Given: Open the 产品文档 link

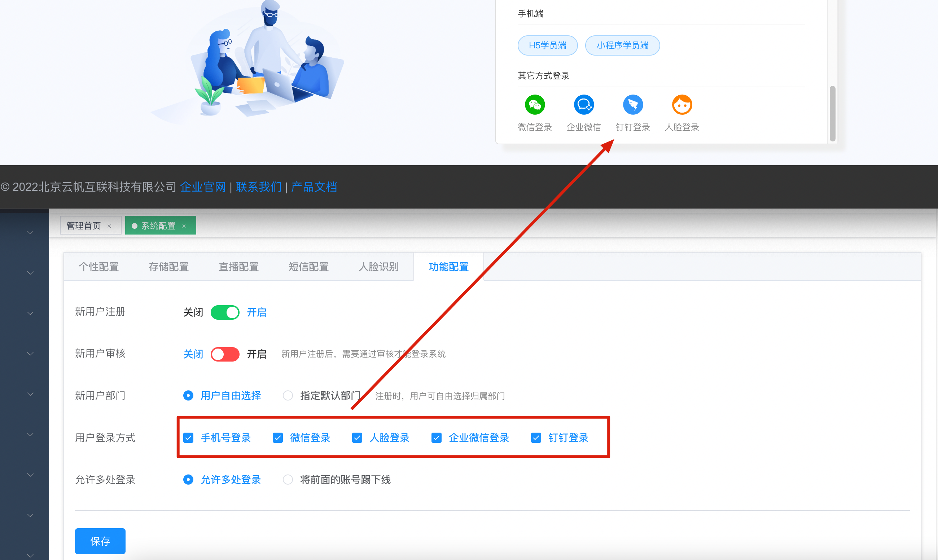Looking at the screenshot, I should click(x=314, y=187).
